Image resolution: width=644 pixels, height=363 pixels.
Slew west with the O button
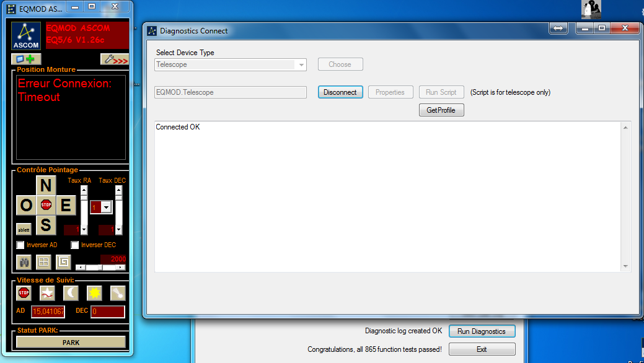[x=26, y=205]
